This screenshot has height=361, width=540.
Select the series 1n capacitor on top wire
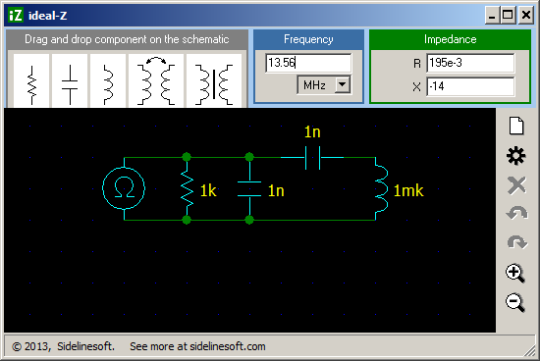coord(312,157)
